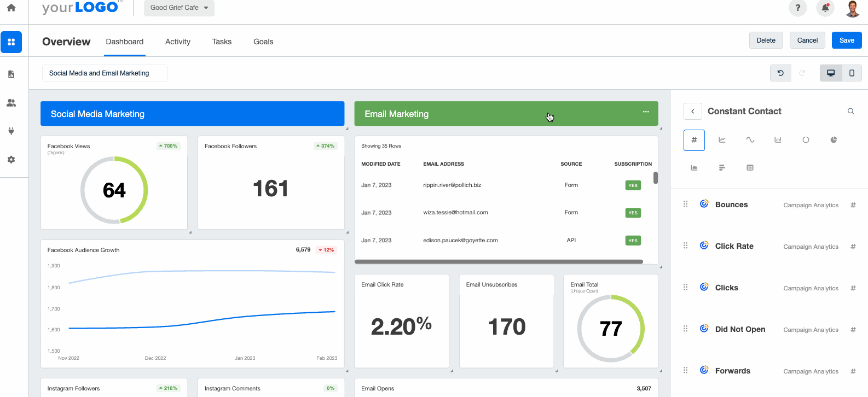Viewport: 868px width, 397px height.
Task: Switch to desktop preview mode
Action: pos(830,73)
